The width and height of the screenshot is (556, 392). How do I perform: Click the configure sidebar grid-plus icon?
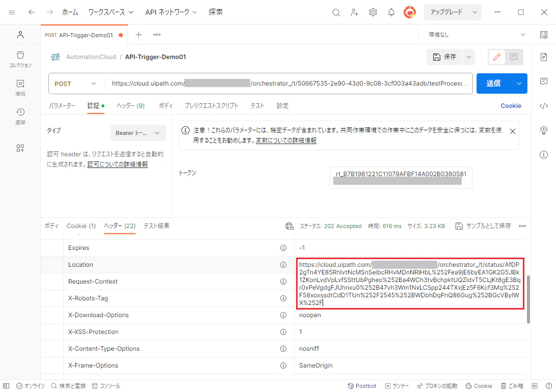pos(20,148)
